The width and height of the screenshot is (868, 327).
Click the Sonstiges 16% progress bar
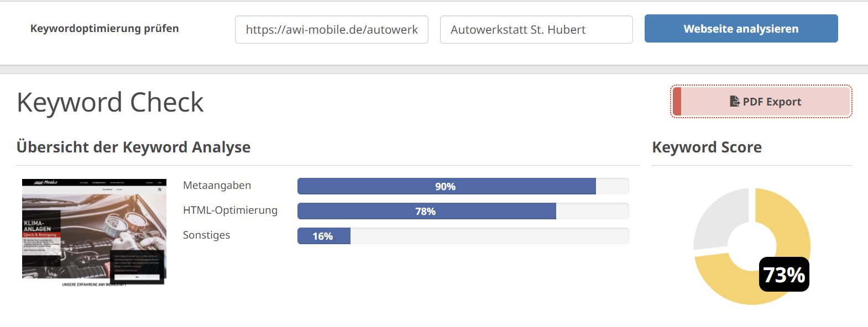point(463,236)
